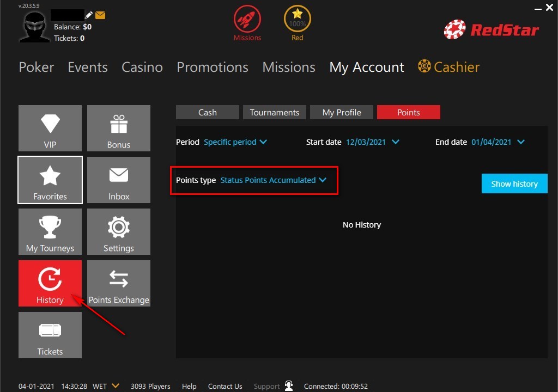The height and width of the screenshot is (392, 558).
Task: Open the Tickets tile
Action: click(50, 335)
